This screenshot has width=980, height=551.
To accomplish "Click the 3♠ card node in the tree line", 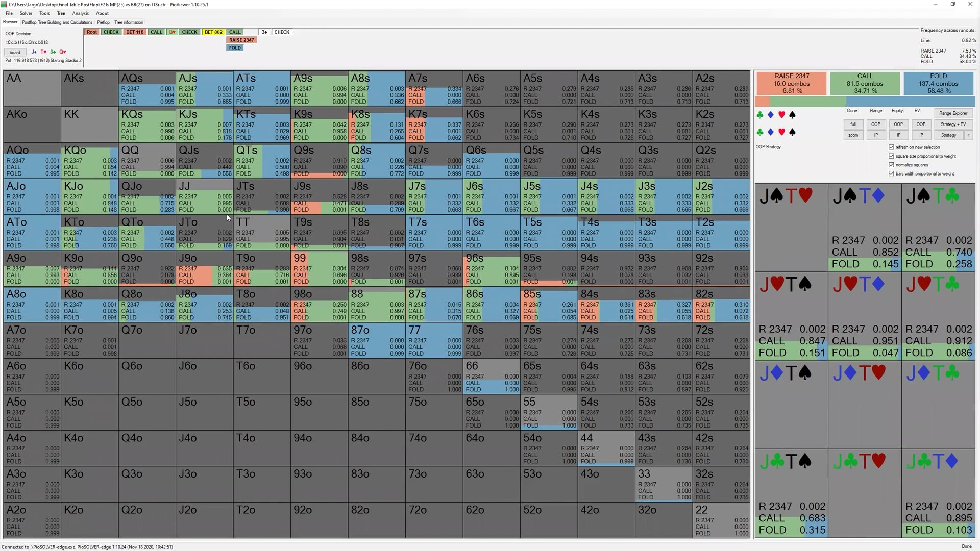I will click(264, 32).
